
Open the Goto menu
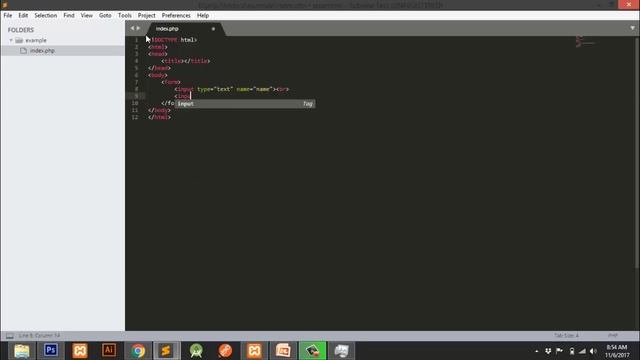click(105, 16)
